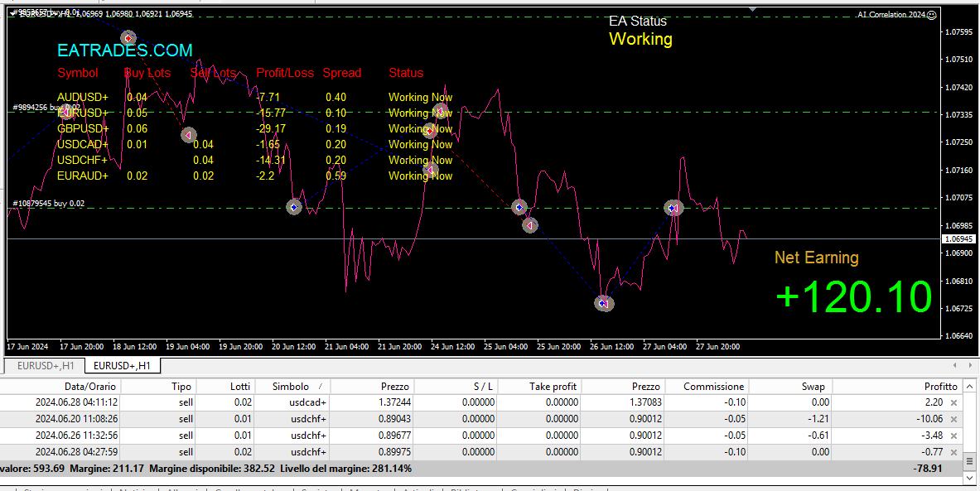
Task: Click the pink triangle marker beside GBPUSD+ buy lots
Action: click(x=189, y=134)
